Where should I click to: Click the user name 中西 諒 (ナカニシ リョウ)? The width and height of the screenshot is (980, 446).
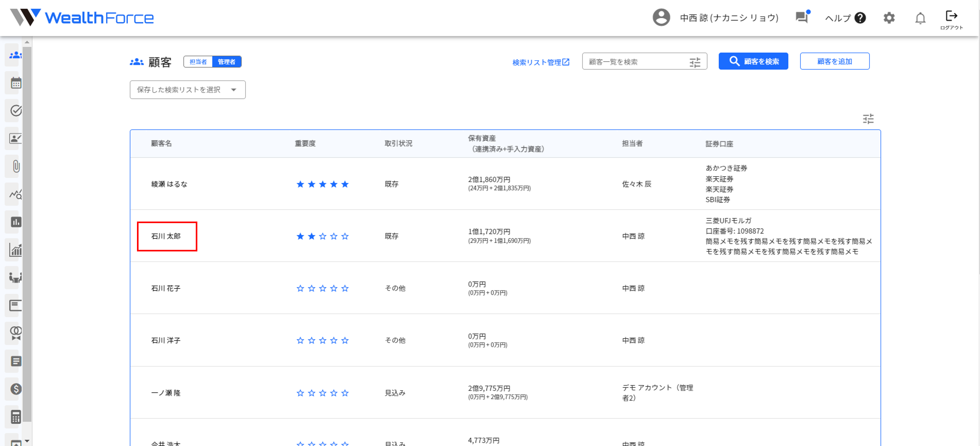coord(729,18)
